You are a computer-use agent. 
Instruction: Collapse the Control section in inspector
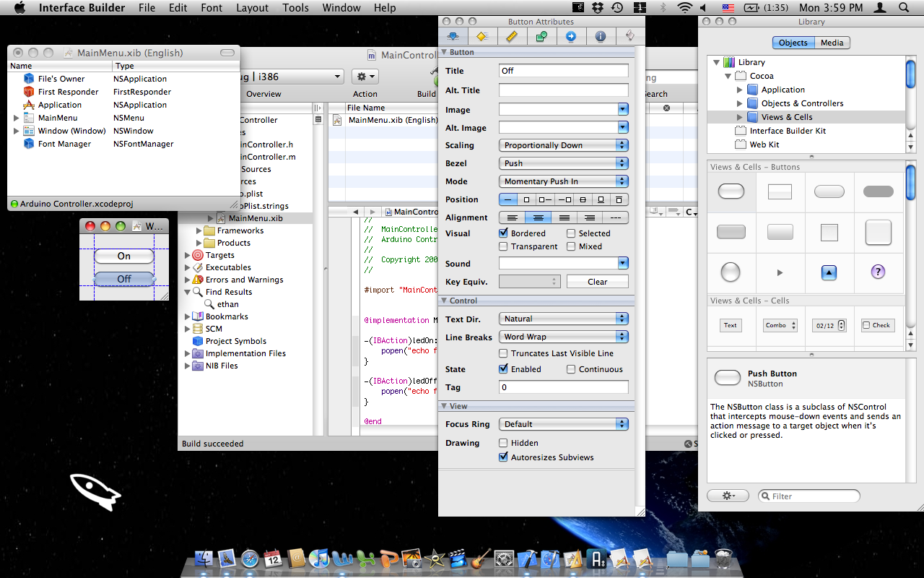[x=444, y=301]
